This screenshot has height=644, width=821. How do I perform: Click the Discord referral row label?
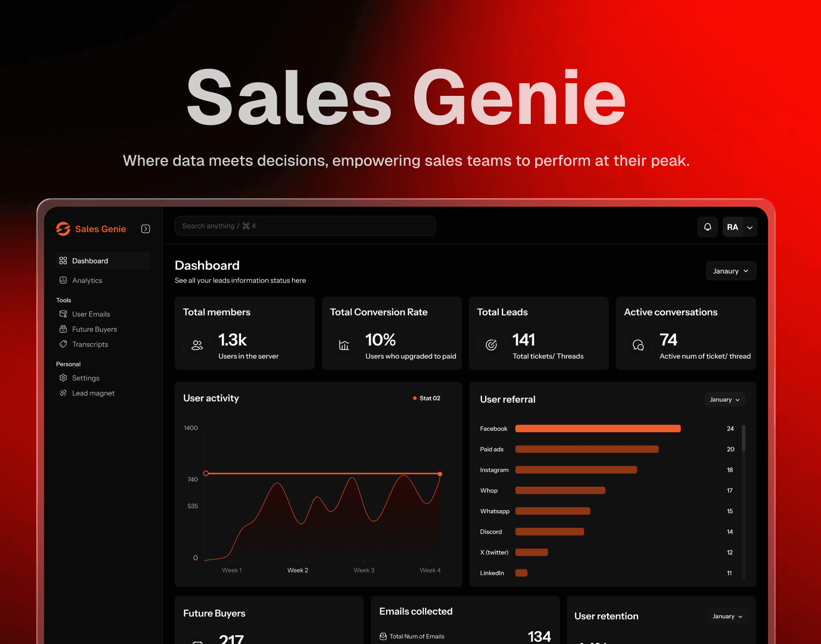[491, 532]
